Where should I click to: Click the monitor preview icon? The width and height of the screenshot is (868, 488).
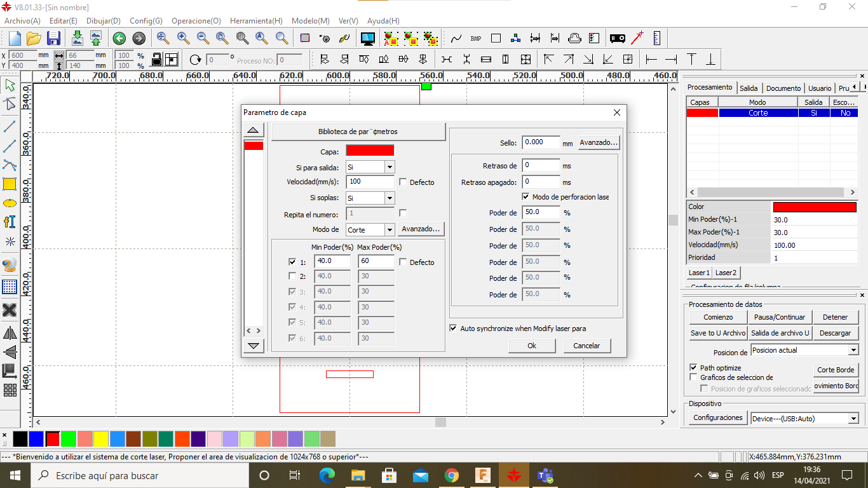(x=367, y=38)
